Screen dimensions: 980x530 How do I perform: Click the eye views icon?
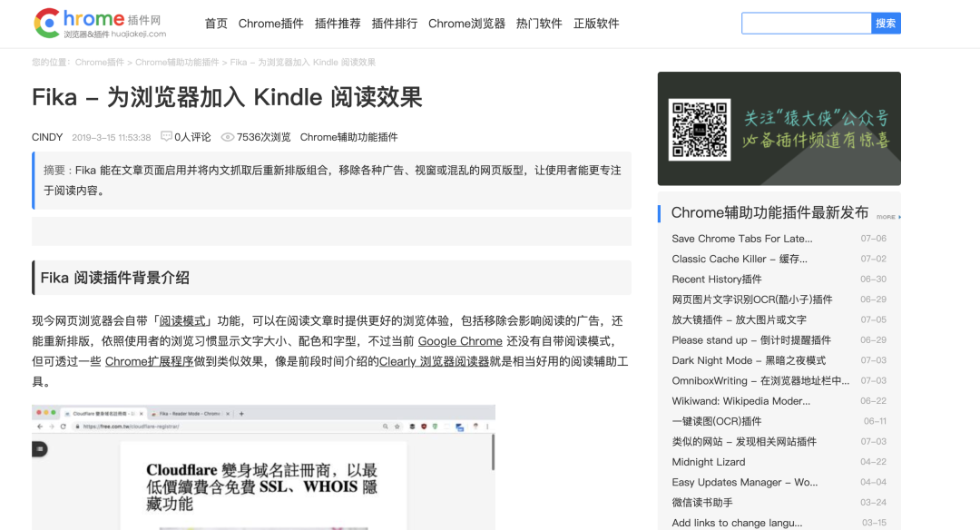228,137
